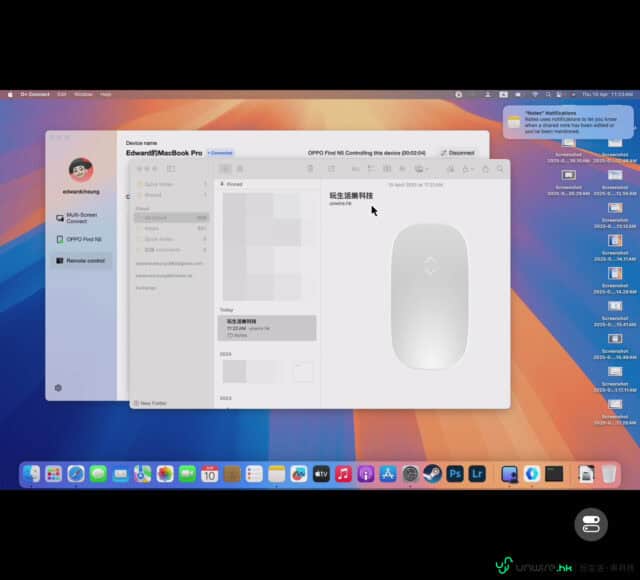This screenshot has width=640, height=580.
Task: Disconnect the OPPO Find N5 session
Action: click(458, 153)
